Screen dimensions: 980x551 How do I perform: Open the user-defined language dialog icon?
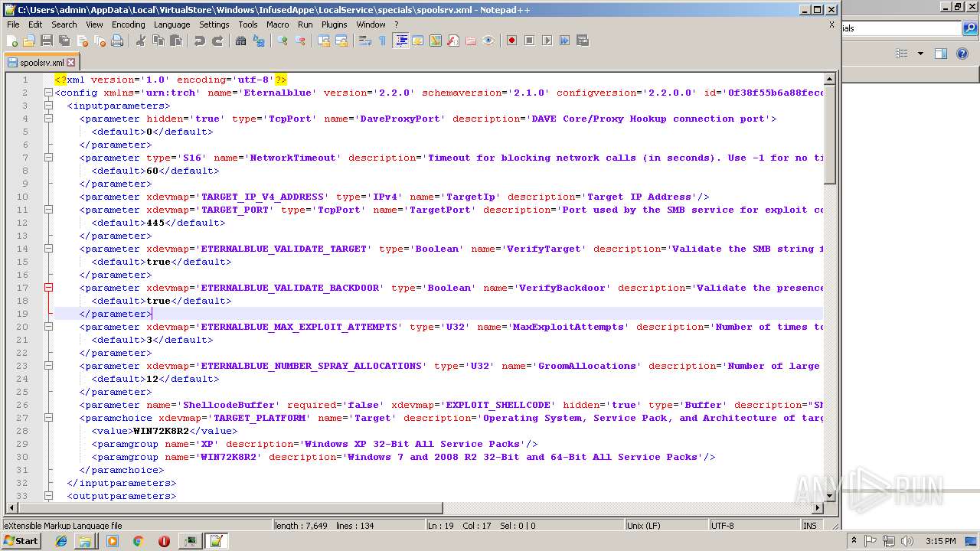coord(418,41)
